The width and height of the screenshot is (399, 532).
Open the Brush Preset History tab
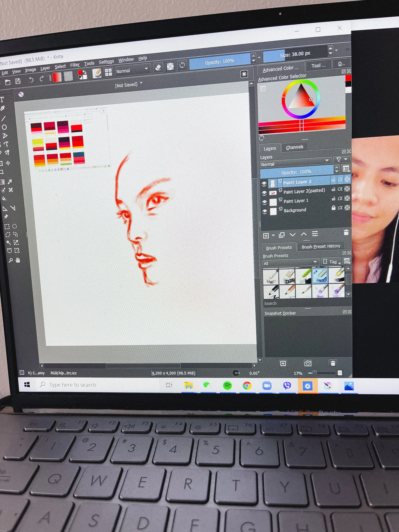(x=321, y=246)
